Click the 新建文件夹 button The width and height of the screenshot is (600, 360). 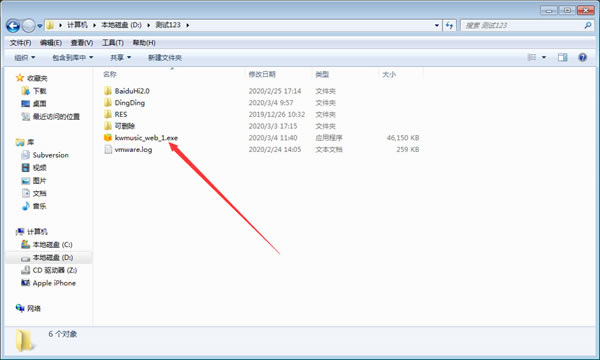[165, 58]
